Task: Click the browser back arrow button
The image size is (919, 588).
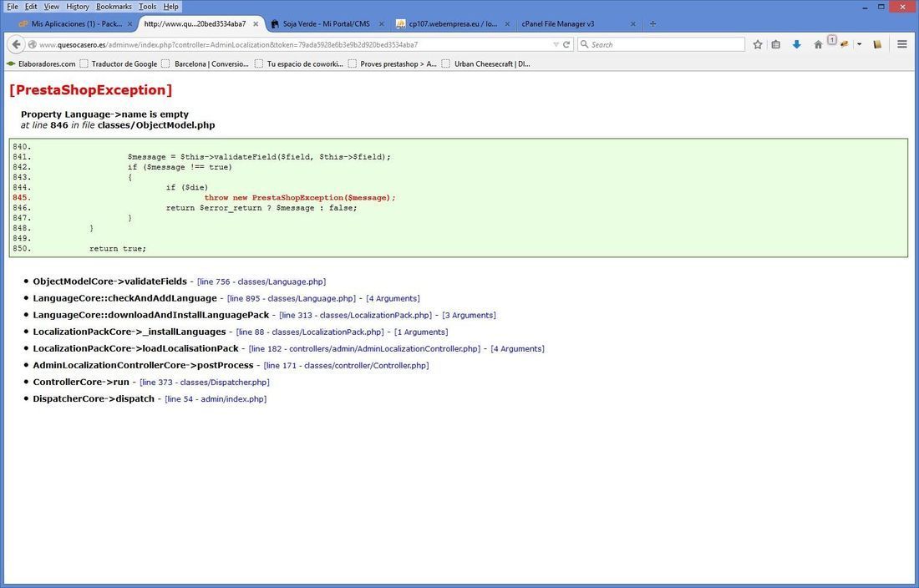Action: click(x=17, y=44)
